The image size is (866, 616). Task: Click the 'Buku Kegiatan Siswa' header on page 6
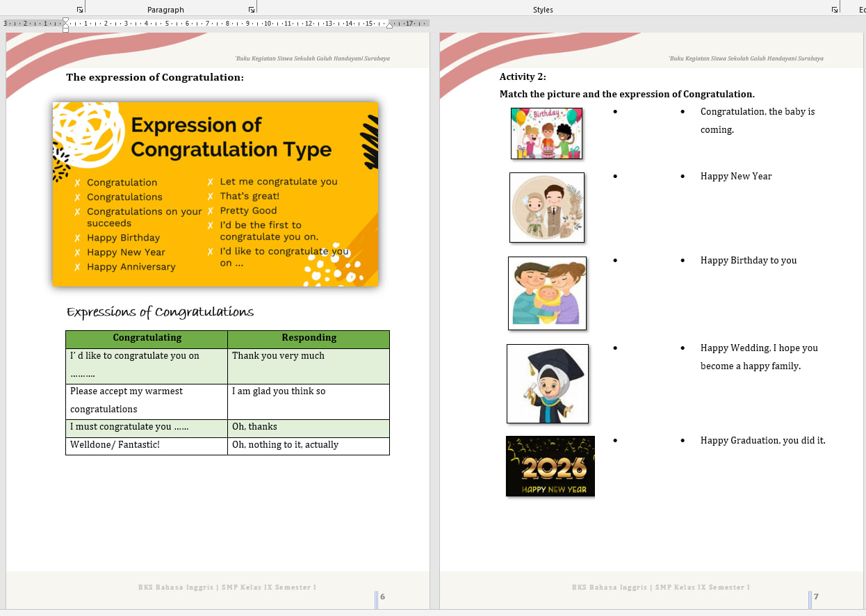(313, 58)
